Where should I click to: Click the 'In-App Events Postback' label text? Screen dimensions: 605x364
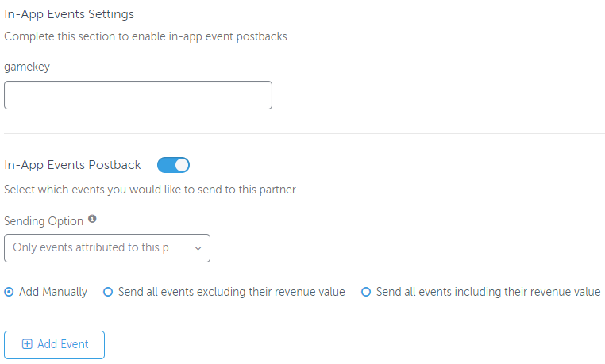tap(72, 165)
